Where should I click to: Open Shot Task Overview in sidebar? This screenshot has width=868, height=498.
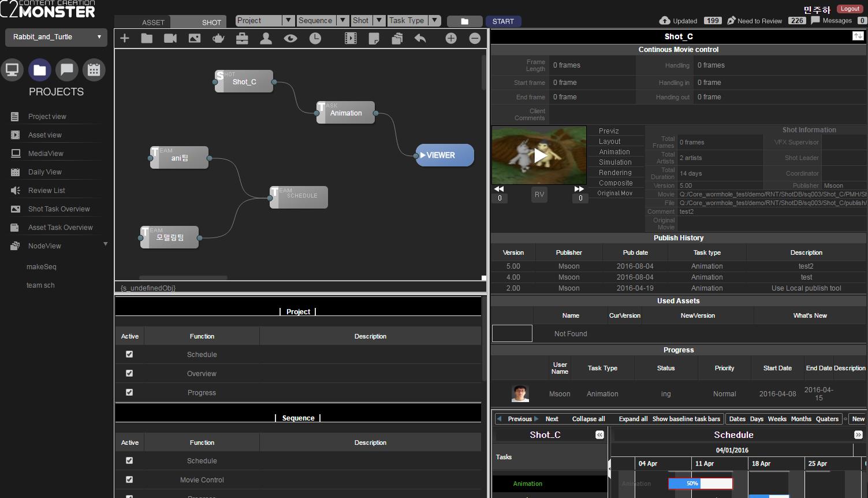point(59,209)
